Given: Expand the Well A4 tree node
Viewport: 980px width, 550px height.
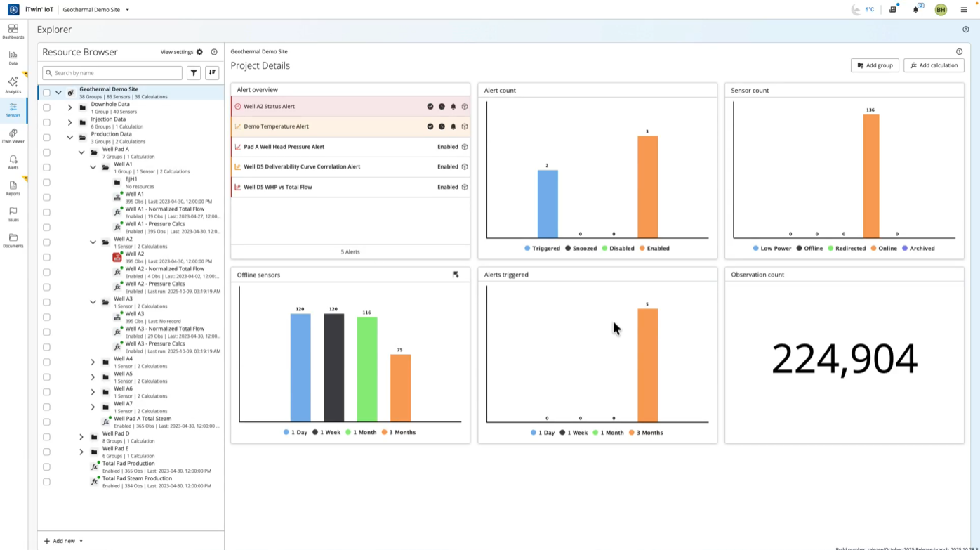Looking at the screenshot, I should click(93, 362).
